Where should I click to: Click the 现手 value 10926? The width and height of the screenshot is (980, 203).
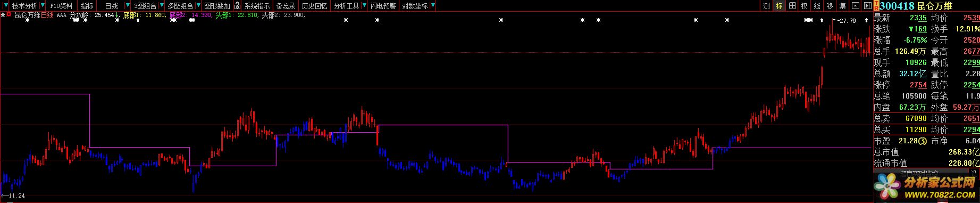[916, 62]
